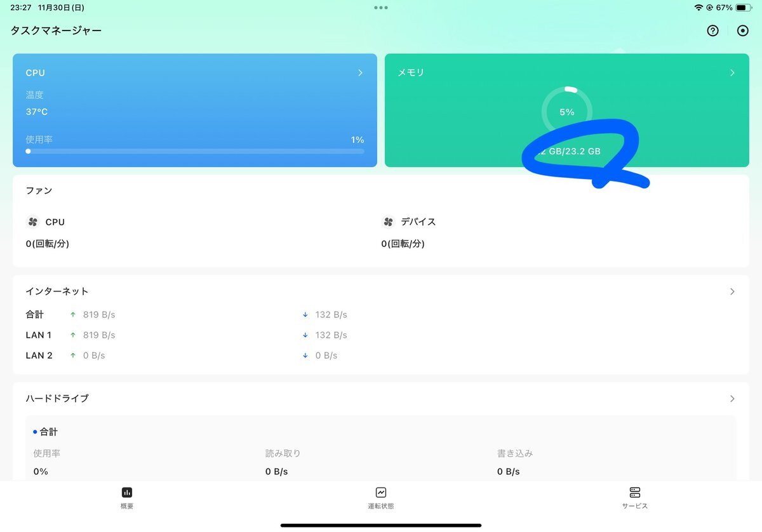Tap the LAN 2 download arrow icon

click(x=305, y=356)
